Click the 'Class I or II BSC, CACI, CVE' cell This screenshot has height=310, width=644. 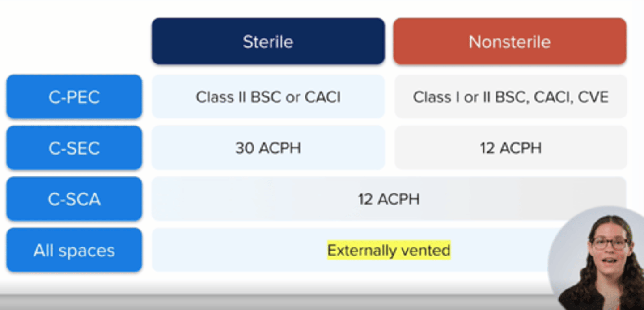(x=510, y=97)
